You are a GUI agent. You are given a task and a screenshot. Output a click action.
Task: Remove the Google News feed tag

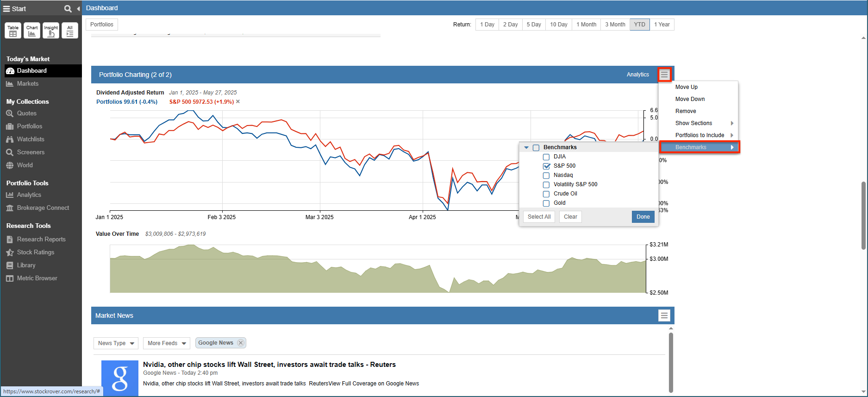pyautogui.click(x=241, y=343)
